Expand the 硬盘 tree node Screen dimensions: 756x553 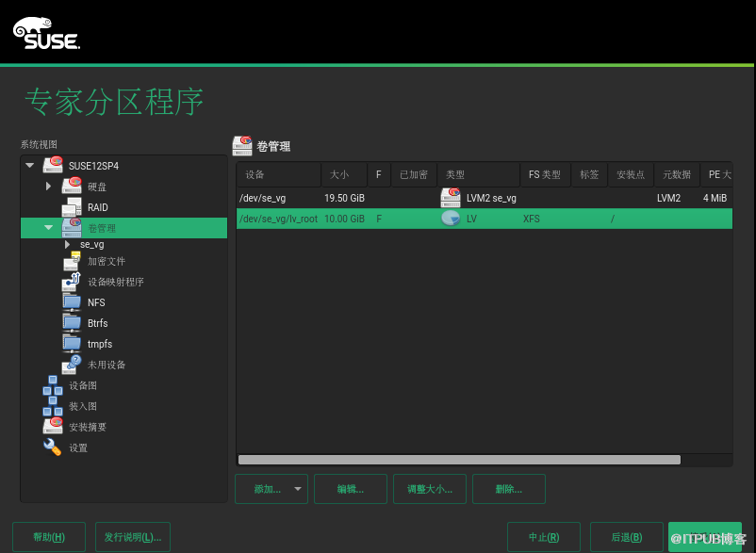48,186
